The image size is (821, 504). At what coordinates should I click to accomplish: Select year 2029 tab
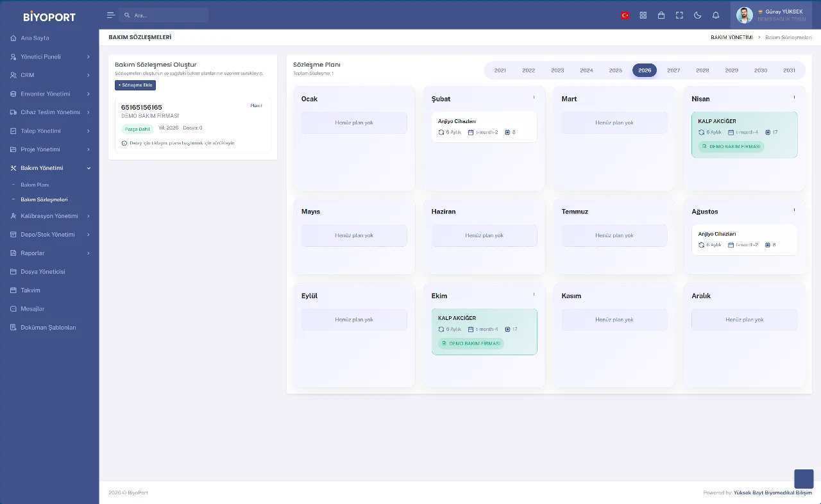(732, 71)
